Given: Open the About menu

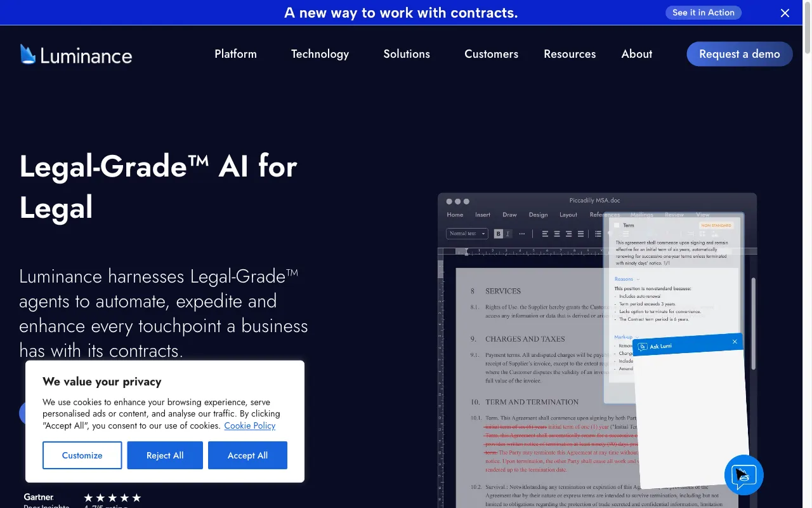Looking at the screenshot, I should click(637, 54).
